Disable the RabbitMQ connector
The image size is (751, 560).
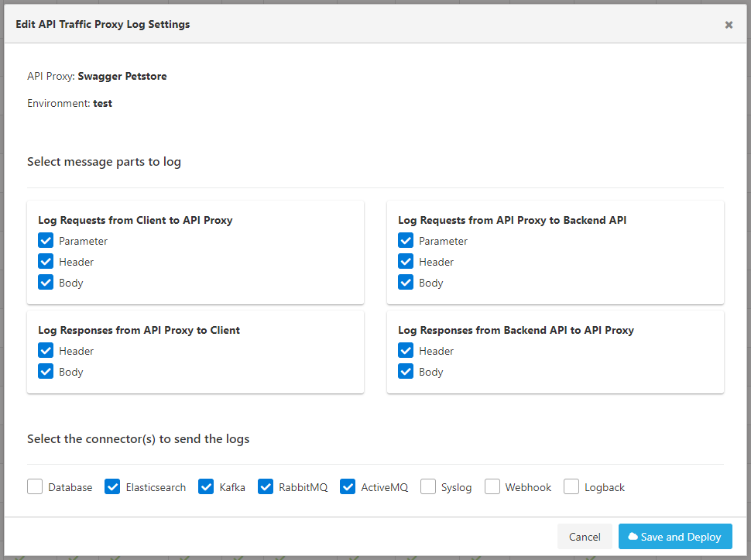[266, 486]
